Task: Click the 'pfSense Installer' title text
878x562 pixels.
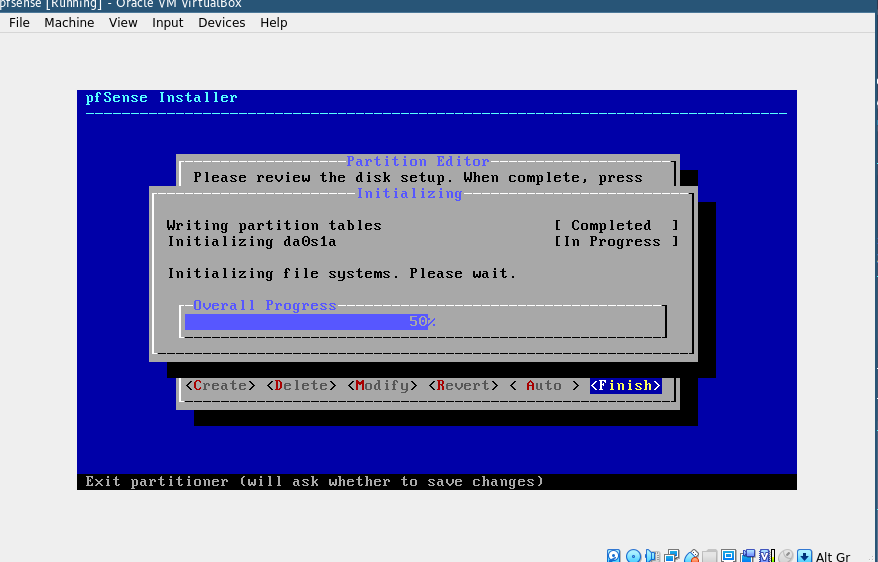Action: [161, 97]
